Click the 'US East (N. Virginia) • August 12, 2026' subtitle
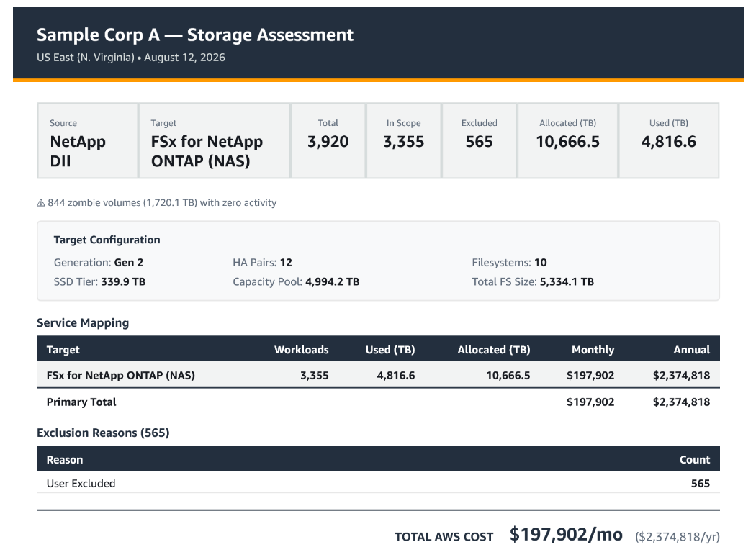Viewport: 756px width, 547px height. coord(130,58)
